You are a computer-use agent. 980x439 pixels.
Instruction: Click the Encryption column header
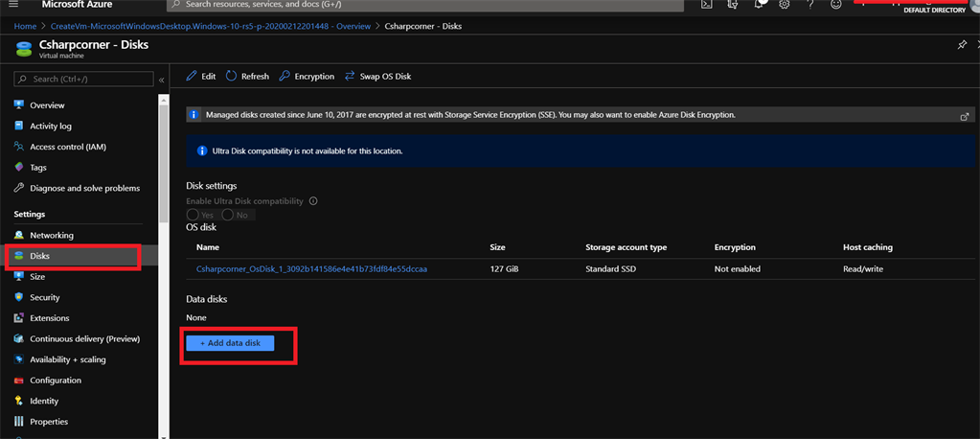tap(735, 247)
